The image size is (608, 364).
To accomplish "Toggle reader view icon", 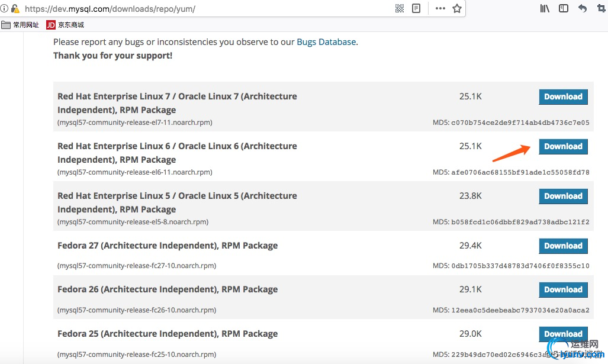I will point(416,8).
